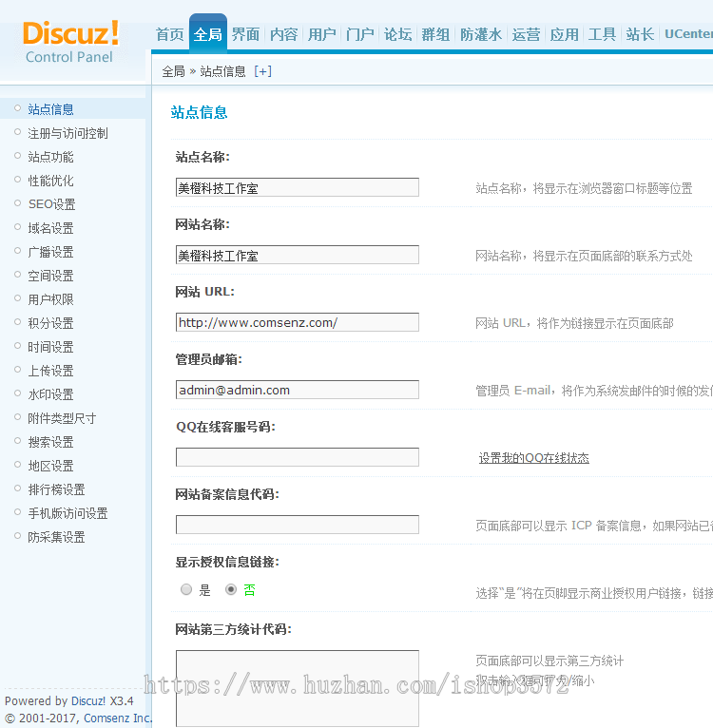Open SEO设置 in the sidebar
This screenshot has width=713, height=728.
[51, 204]
